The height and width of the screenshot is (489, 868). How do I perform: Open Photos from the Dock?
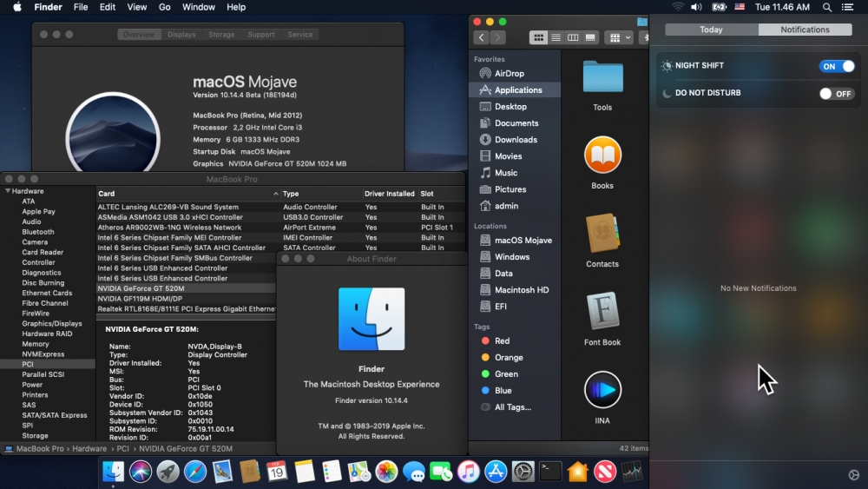[386, 472]
